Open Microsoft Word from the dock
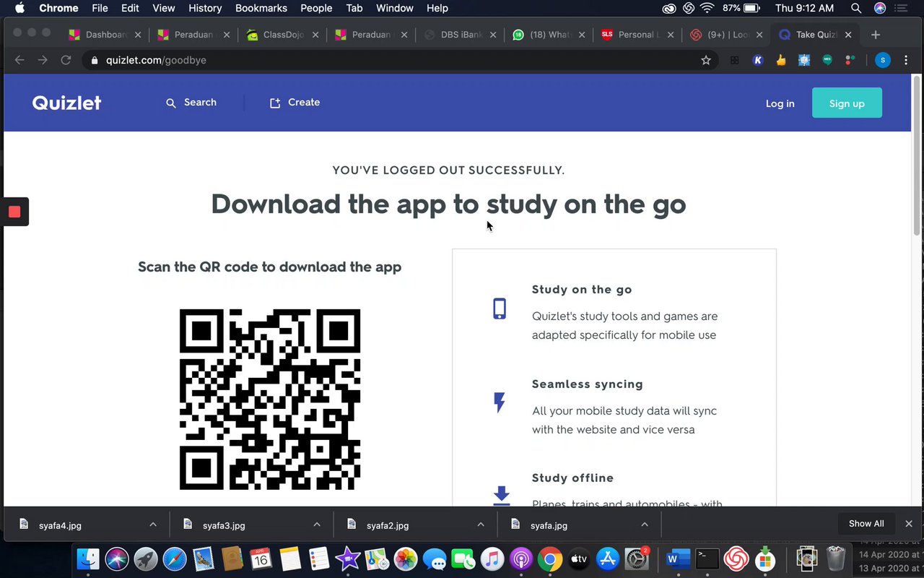The width and height of the screenshot is (924, 578). click(x=679, y=559)
